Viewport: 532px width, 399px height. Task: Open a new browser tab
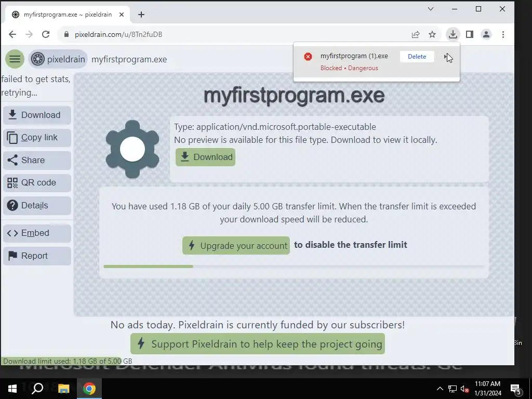tap(141, 15)
